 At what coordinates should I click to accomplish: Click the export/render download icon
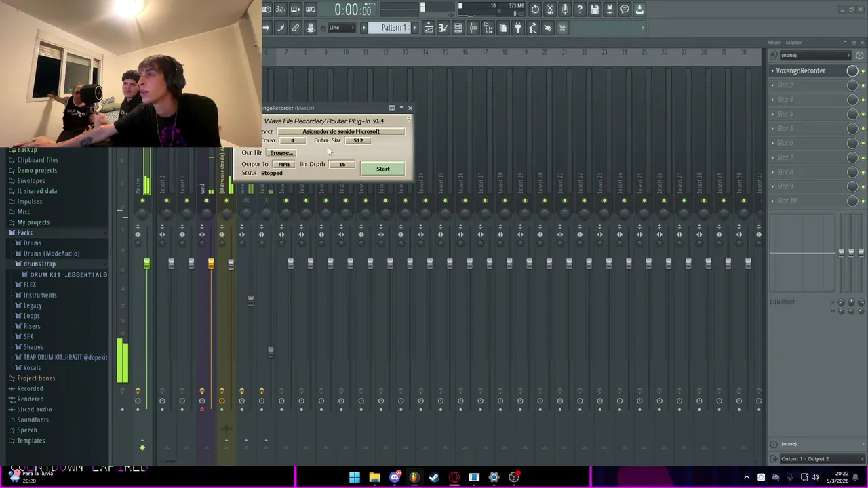[x=639, y=9]
